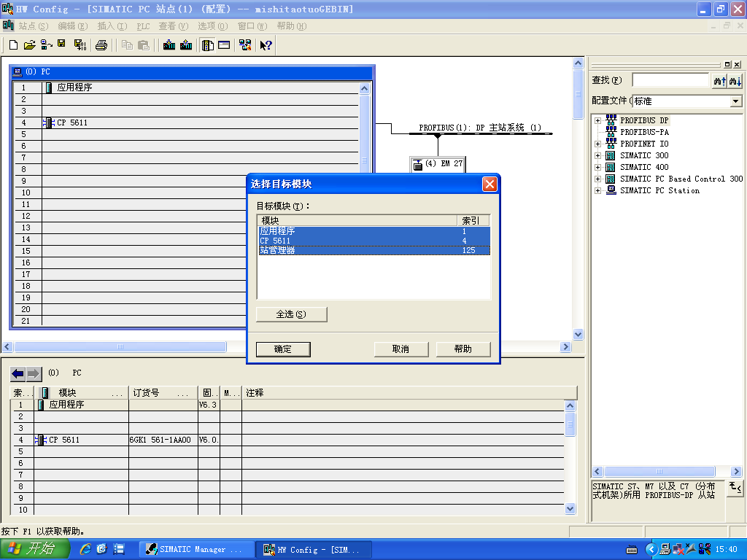Click the 查找 search input field
This screenshot has width=747, height=560.
point(671,80)
